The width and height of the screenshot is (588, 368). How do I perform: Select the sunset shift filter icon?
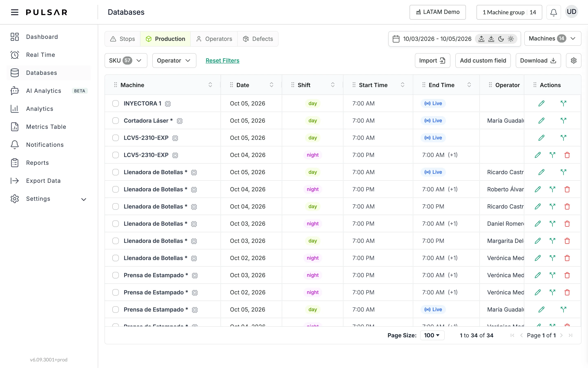[491, 39]
